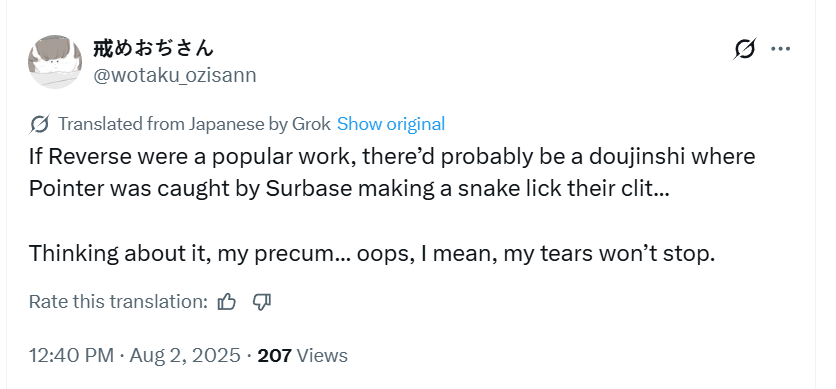Toggle Show original to view Japanese text
This screenshot has height=389, width=836.
pyautogui.click(x=391, y=124)
